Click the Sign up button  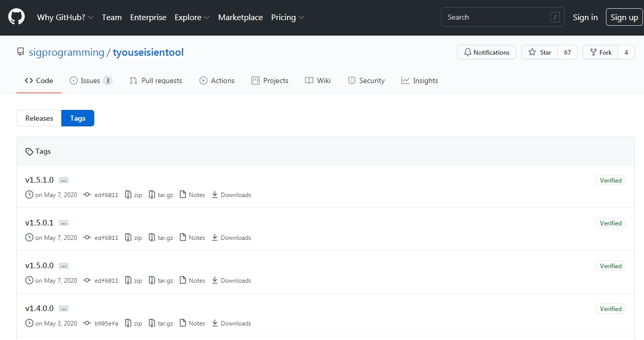click(624, 17)
